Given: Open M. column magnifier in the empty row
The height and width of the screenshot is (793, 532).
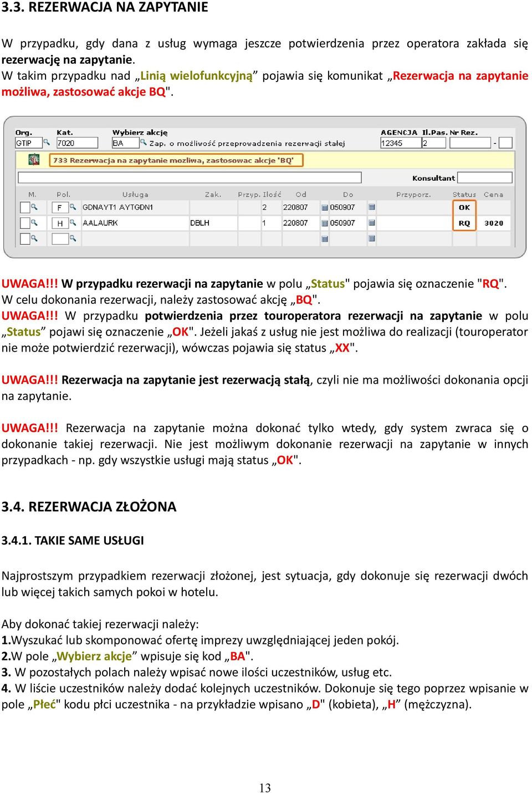Looking at the screenshot, I should (34, 238).
